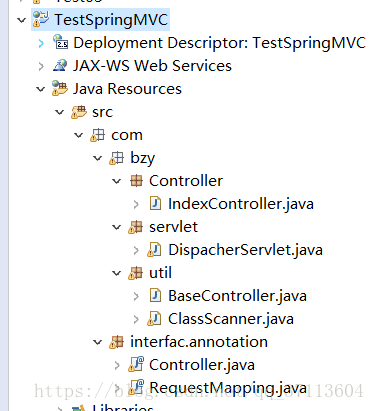Screen dimensions: 375x411
Task: Select the bzy package label
Action: tap(143, 158)
